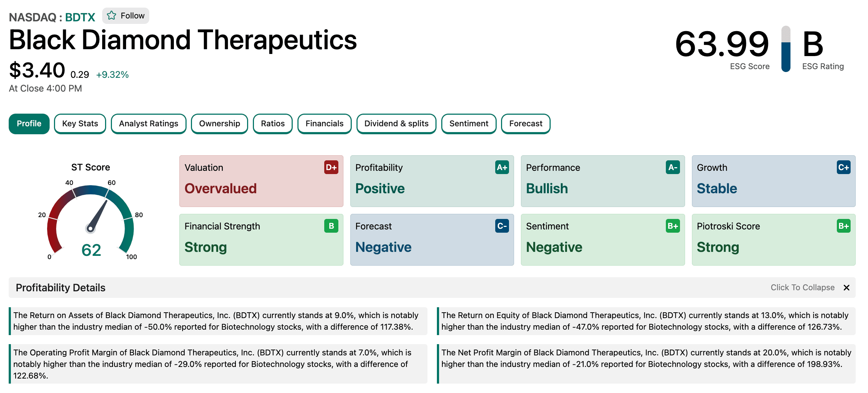The image size is (868, 393).
Task: Switch to the Key Stats tab
Action: 80,124
